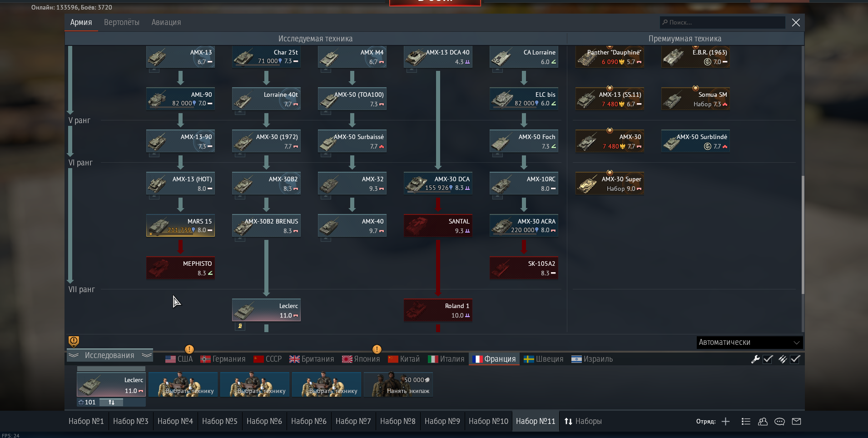Select the premium Somua SM card
The height and width of the screenshot is (438, 868).
[x=695, y=99]
